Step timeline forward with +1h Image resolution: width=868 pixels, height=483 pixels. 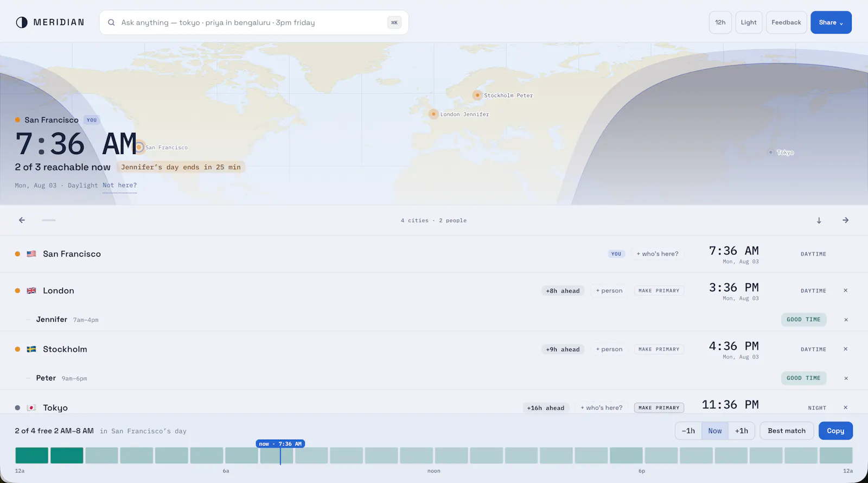coord(742,431)
